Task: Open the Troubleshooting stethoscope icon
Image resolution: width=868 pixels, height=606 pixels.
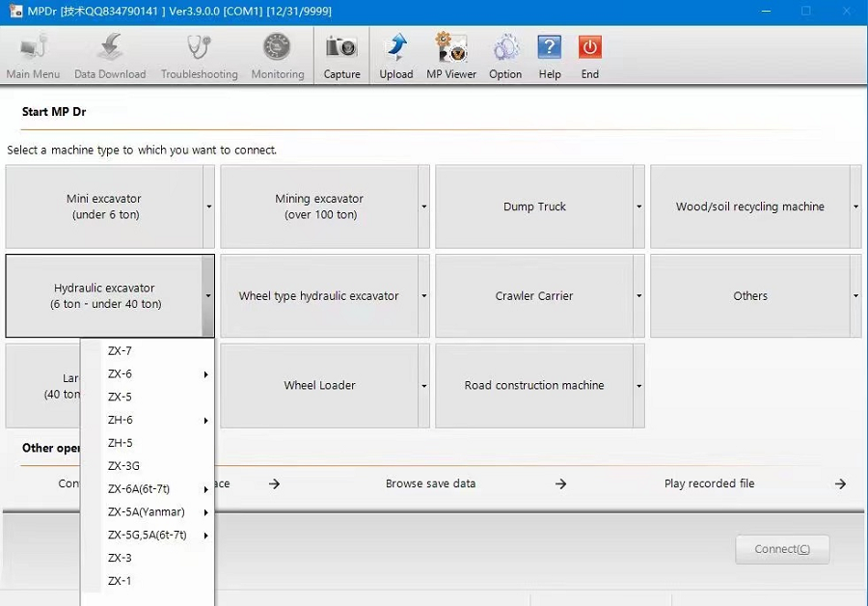Action: [x=200, y=55]
